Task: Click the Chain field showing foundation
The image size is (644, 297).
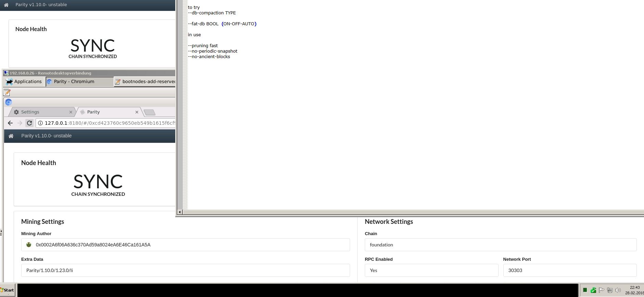Action: [x=501, y=245]
